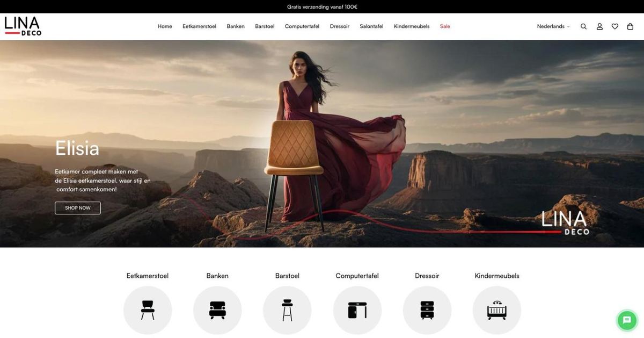This screenshot has height=338, width=644.
Task: Open Eetkamerstoel in the navigation menu
Action: tap(199, 26)
